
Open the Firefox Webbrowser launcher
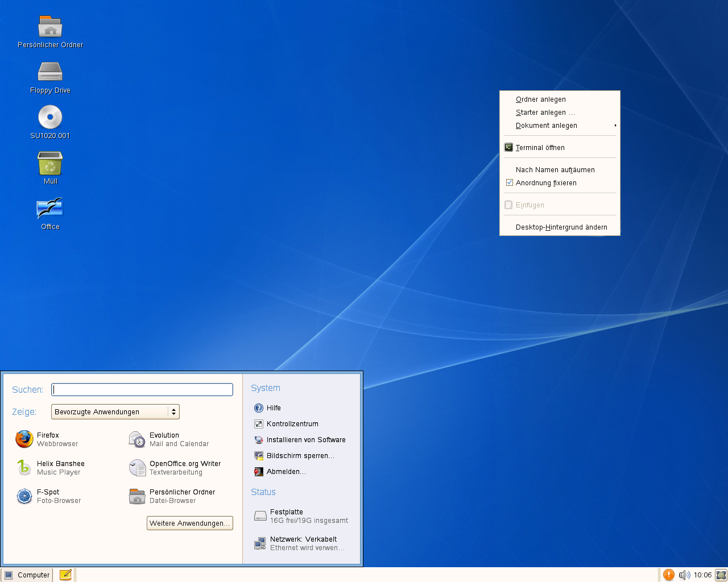(48, 439)
